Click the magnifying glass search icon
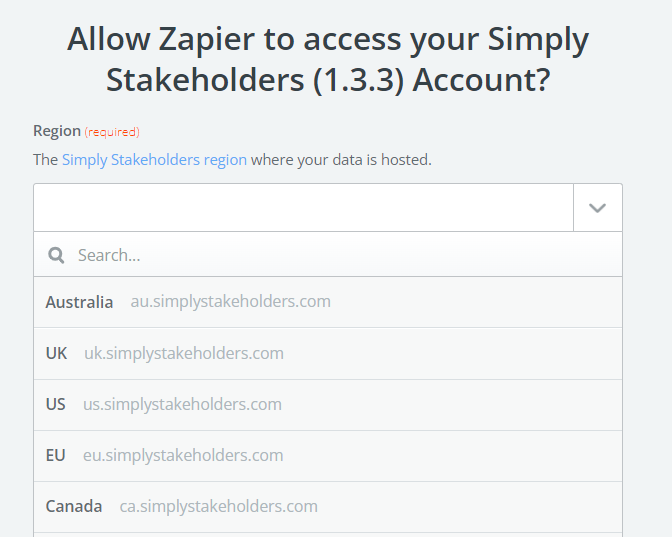Viewport: 672px width, 537px height. 57,255
